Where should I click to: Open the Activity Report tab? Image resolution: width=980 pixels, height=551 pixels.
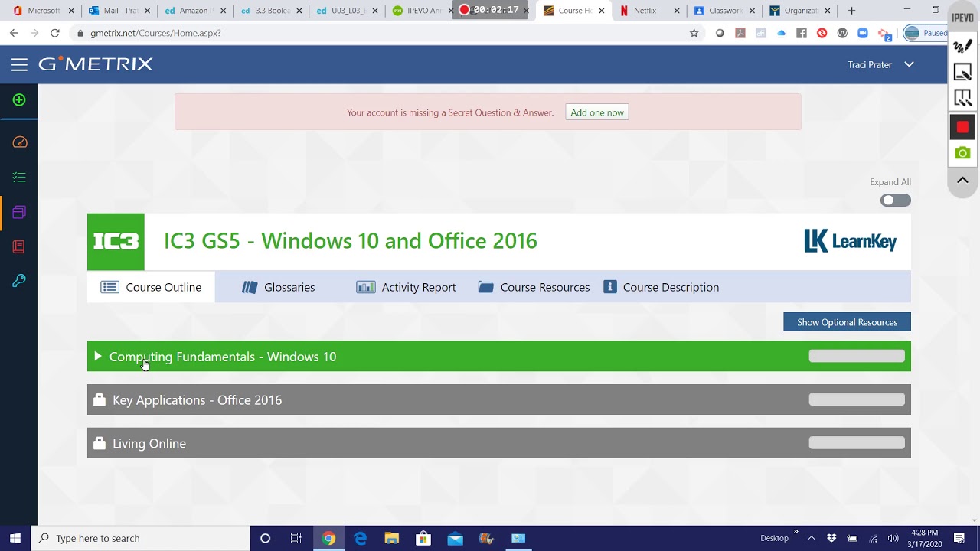click(406, 287)
